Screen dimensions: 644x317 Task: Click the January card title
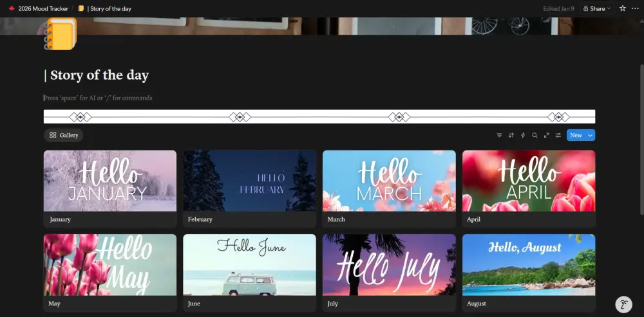click(x=61, y=219)
